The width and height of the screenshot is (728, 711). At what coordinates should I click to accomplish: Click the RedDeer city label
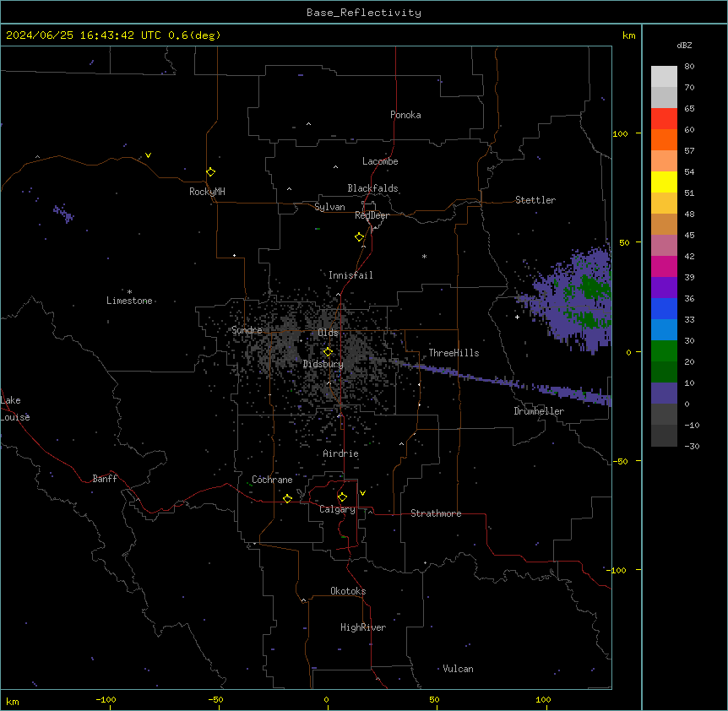372,215
